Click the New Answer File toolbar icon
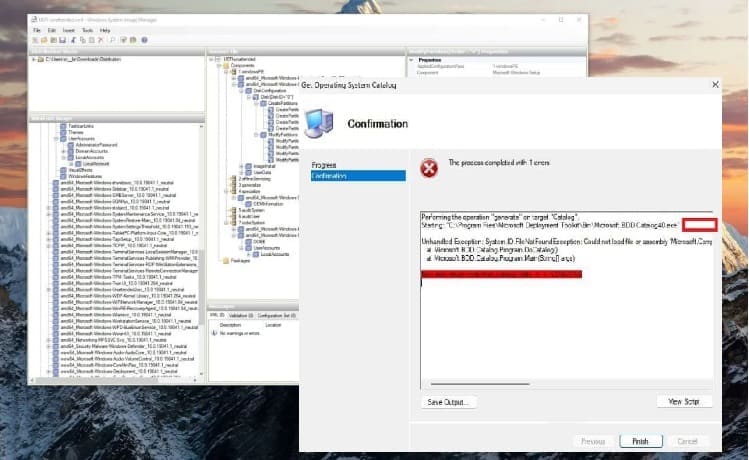 coord(35,40)
